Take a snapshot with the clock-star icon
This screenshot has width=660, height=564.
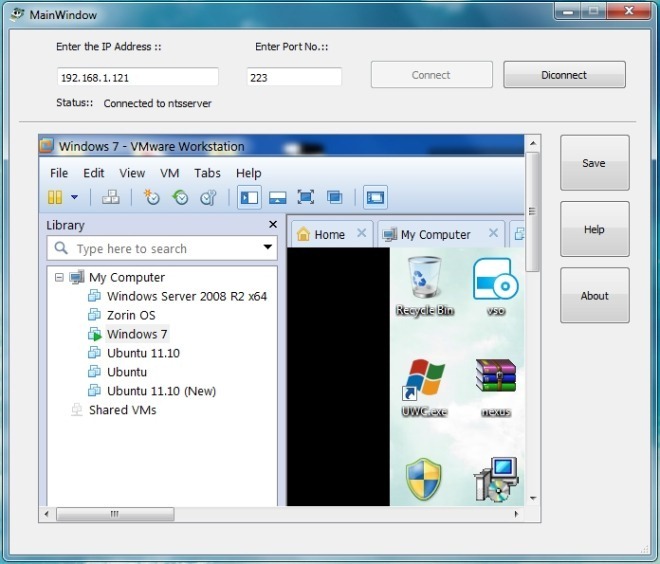(152, 197)
